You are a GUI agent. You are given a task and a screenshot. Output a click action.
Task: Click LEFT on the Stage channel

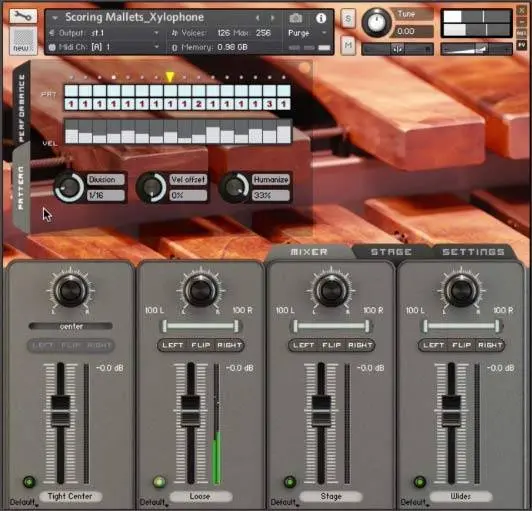(x=303, y=345)
